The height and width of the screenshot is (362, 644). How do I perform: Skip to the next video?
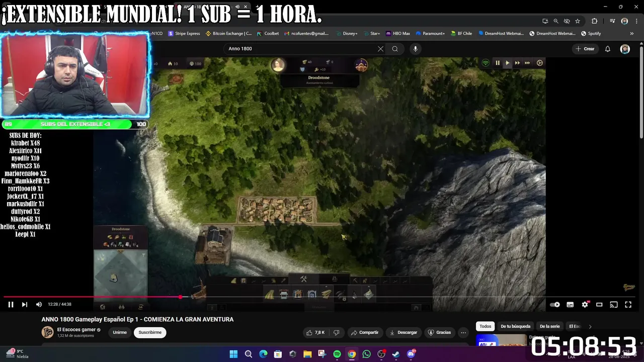24,304
